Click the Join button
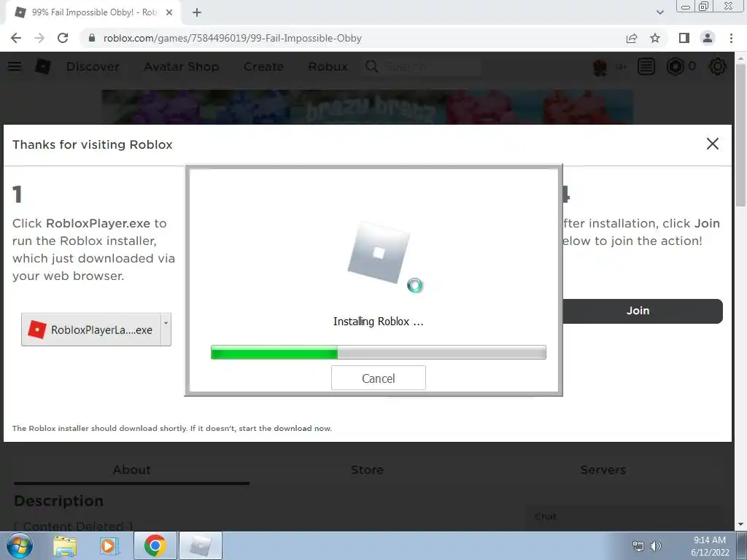Image resolution: width=747 pixels, height=560 pixels. coord(642,311)
